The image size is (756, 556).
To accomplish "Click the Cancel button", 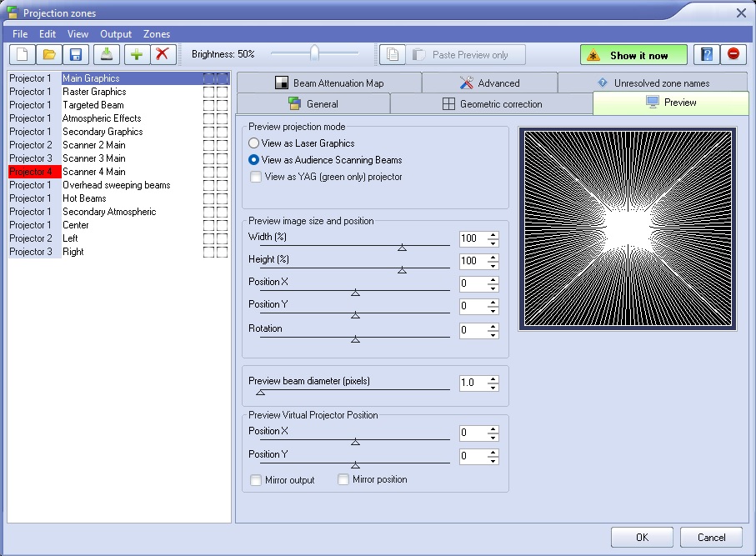I will click(711, 538).
